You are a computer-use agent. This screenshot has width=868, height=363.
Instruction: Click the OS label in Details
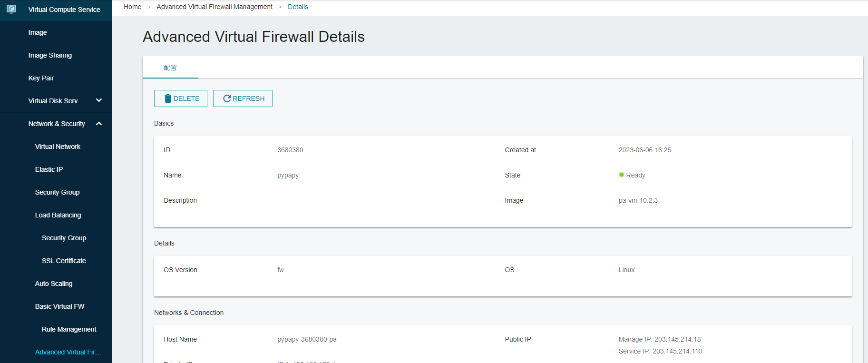(510, 270)
